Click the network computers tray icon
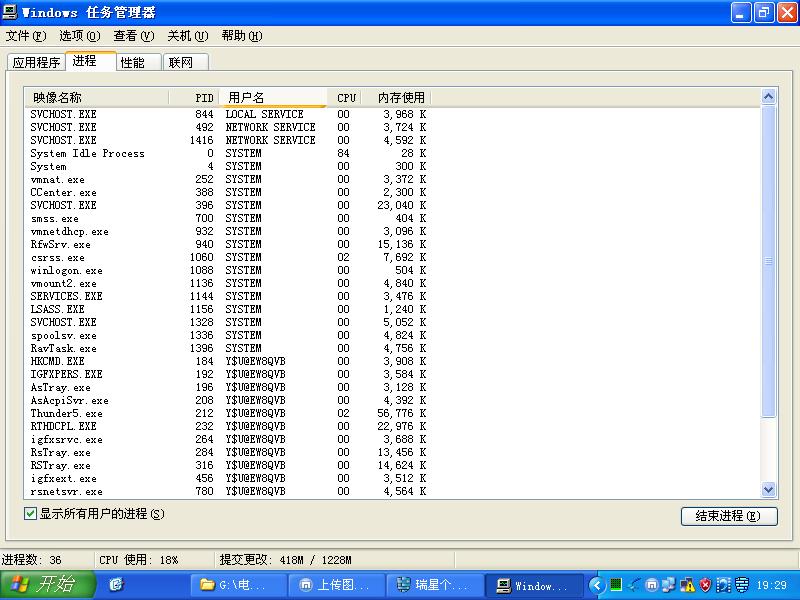800x600 pixels. (667, 585)
